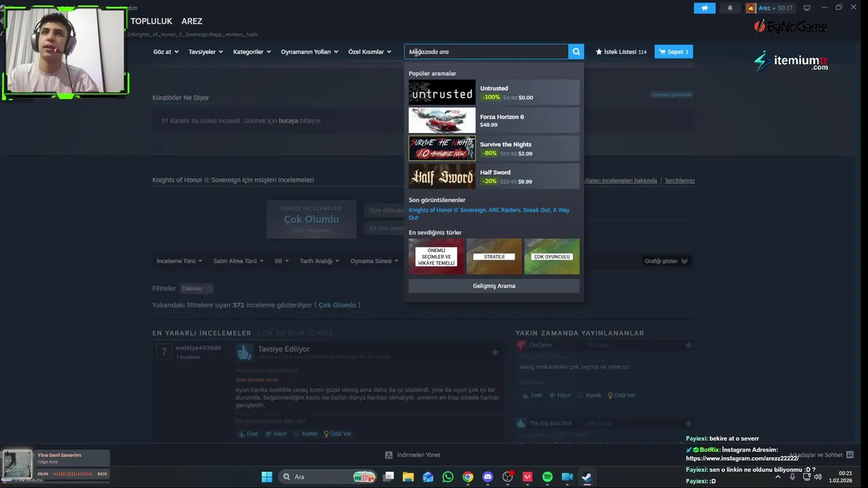Click the magnifier search button

pos(576,52)
